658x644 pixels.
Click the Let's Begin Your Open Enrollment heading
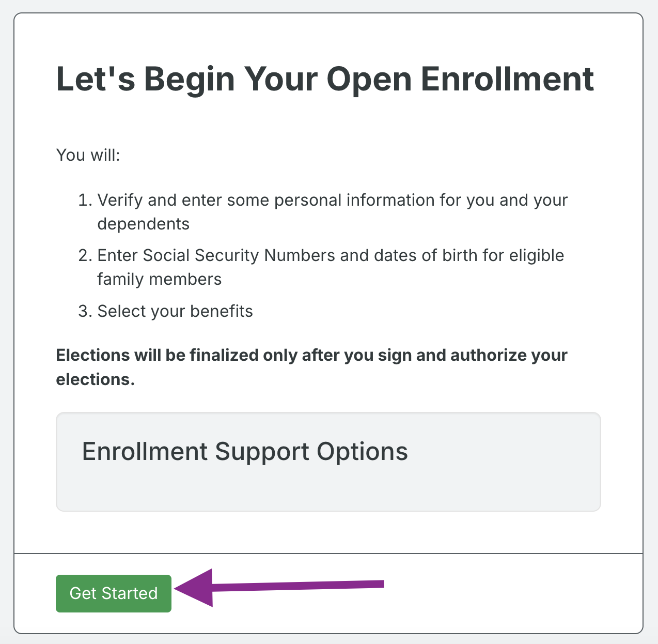tap(325, 79)
